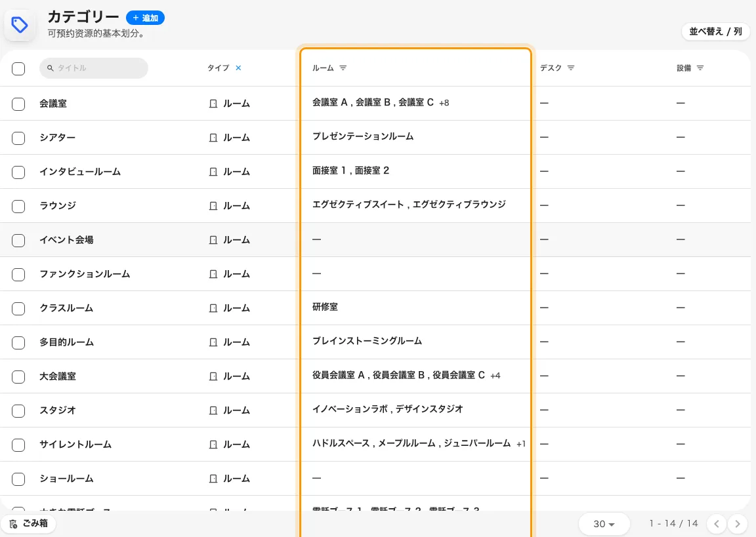Select the インタビュールーム row checkbox
The height and width of the screenshot is (537, 756).
(18, 172)
